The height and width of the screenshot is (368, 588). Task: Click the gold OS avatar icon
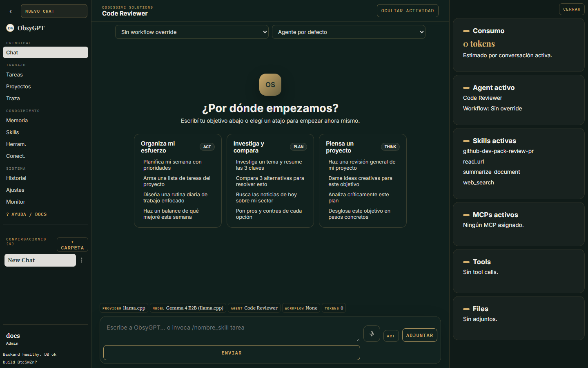(x=270, y=85)
